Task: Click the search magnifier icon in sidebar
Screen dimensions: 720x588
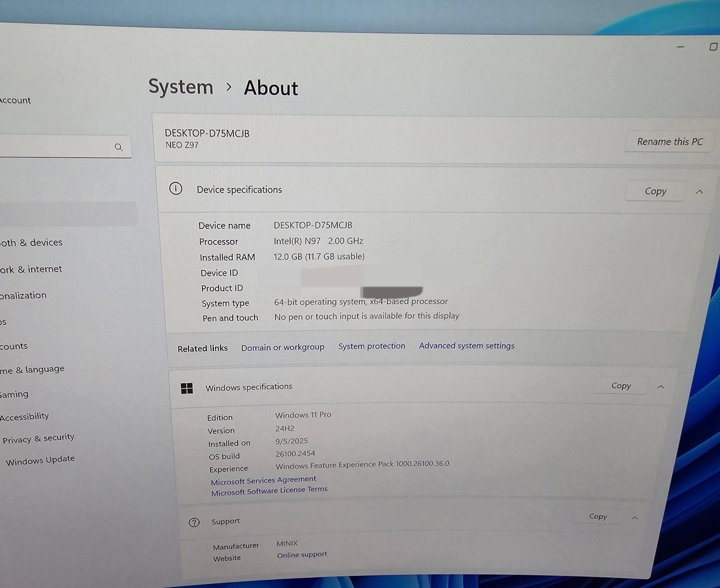Action: pos(119,147)
